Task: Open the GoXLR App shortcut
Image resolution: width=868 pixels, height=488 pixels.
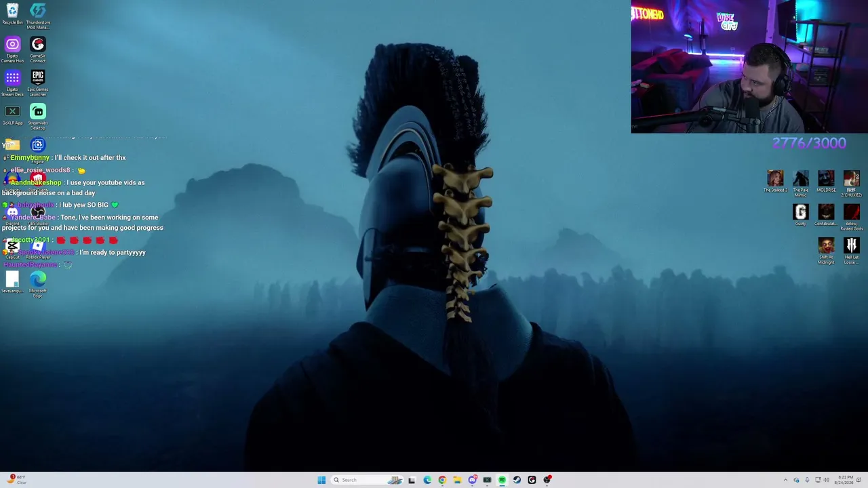Action: coord(12,115)
